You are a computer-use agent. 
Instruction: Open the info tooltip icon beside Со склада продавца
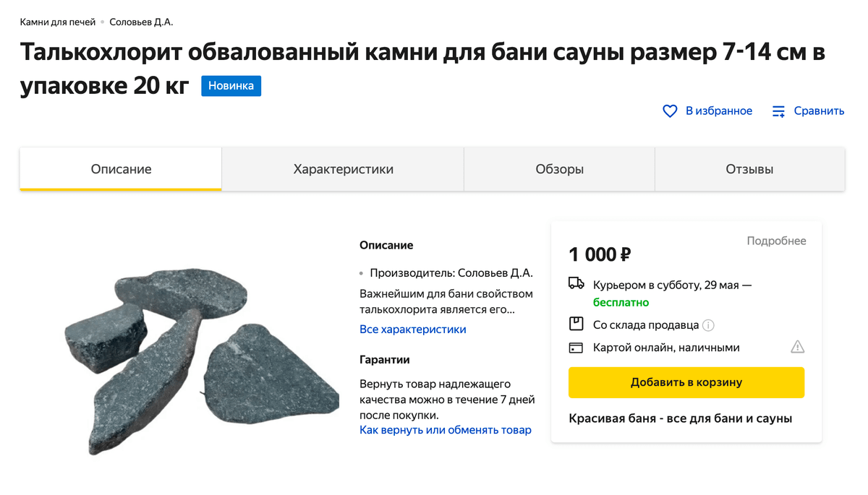pyautogui.click(x=708, y=324)
